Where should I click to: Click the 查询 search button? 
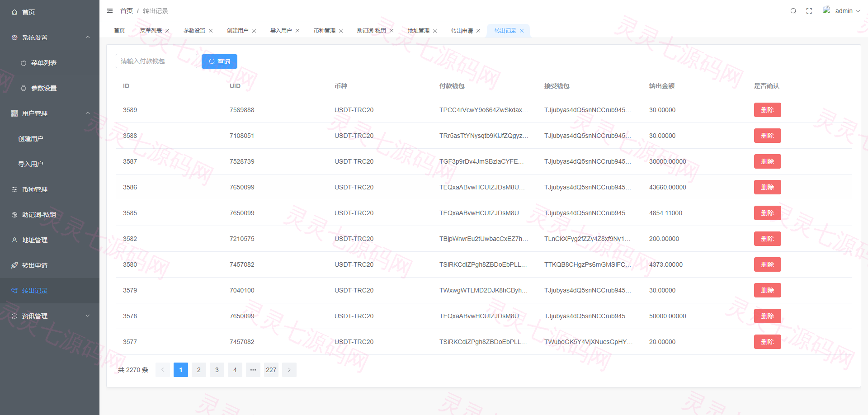point(219,61)
